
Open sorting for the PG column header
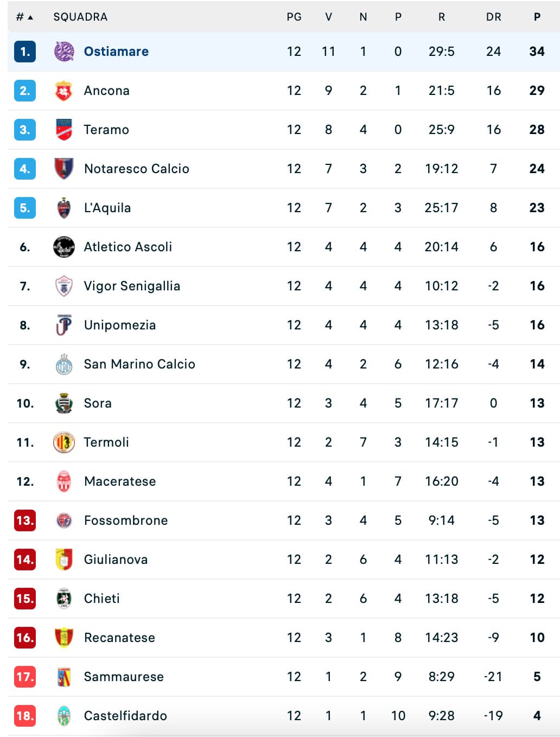click(294, 17)
